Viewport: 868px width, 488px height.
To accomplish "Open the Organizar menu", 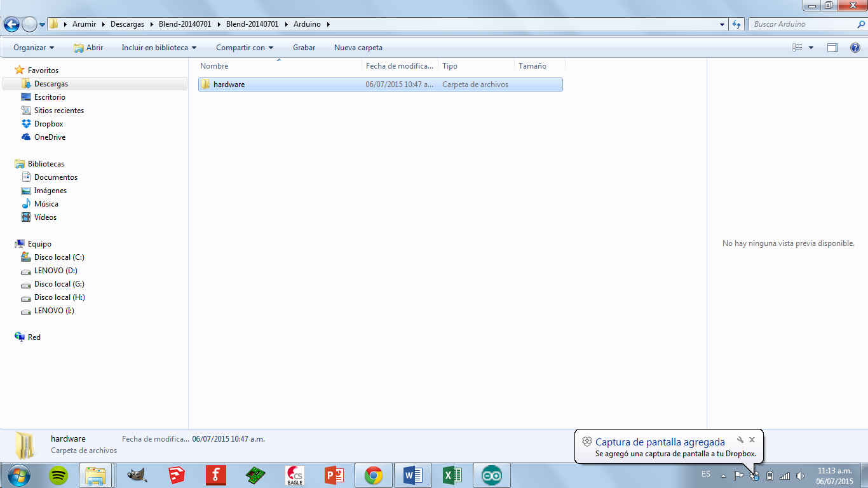I will point(34,48).
